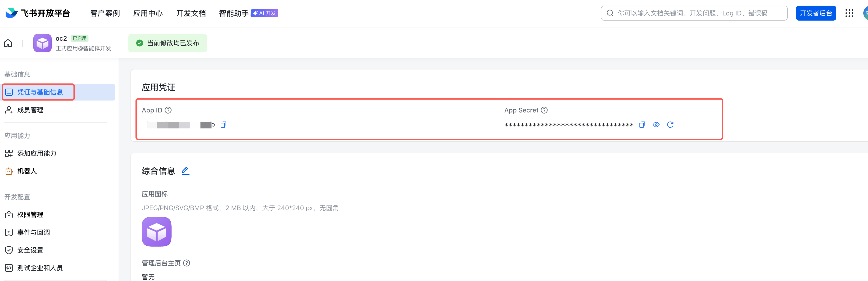This screenshot has height=281, width=868.
Task: Click the purple app icon thumbnail under 应用图标
Action: (x=157, y=232)
